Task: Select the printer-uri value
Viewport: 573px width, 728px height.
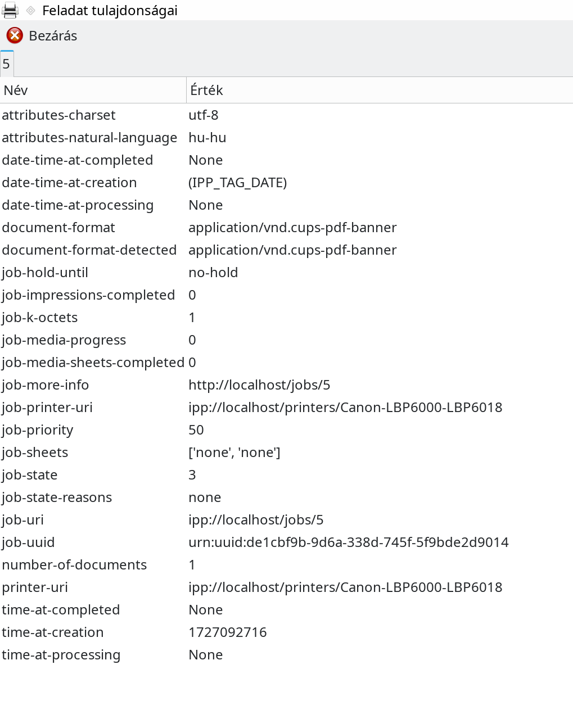Action: [x=345, y=587]
